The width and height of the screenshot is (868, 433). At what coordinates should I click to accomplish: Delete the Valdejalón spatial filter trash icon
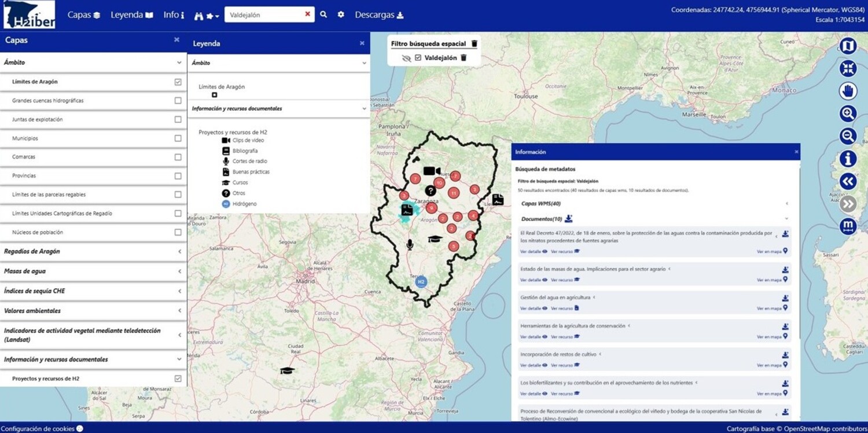(464, 58)
